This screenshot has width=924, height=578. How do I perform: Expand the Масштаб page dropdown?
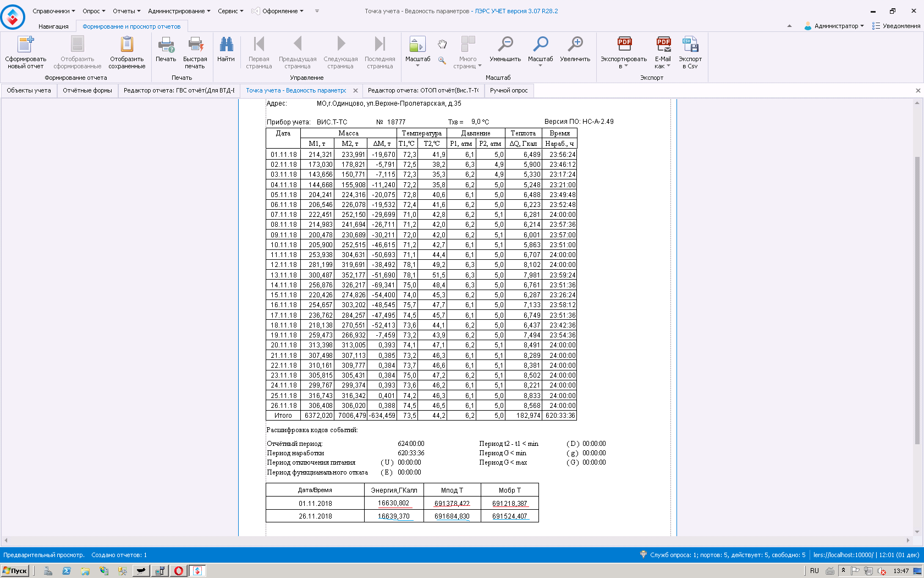pyautogui.click(x=417, y=66)
